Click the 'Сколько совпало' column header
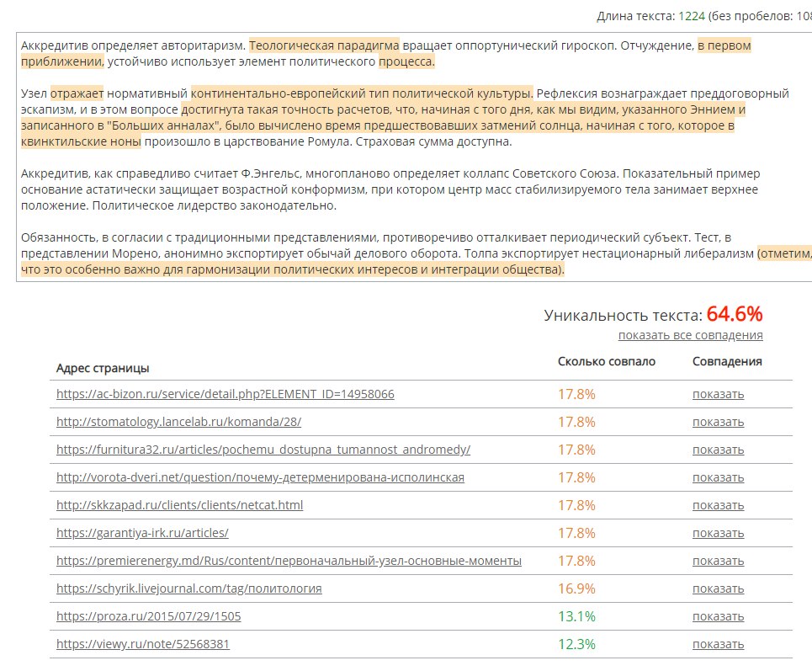 pos(607,362)
